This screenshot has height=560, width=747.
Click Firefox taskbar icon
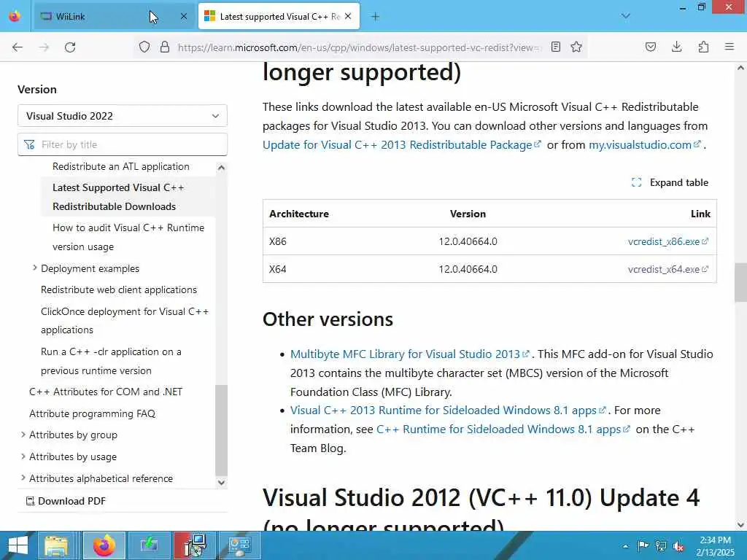pyautogui.click(x=104, y=545)
